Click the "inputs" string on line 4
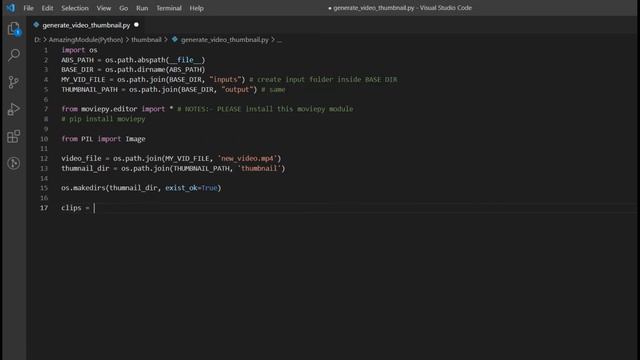The width and height of the screenshot is (640, 360). 227,80
